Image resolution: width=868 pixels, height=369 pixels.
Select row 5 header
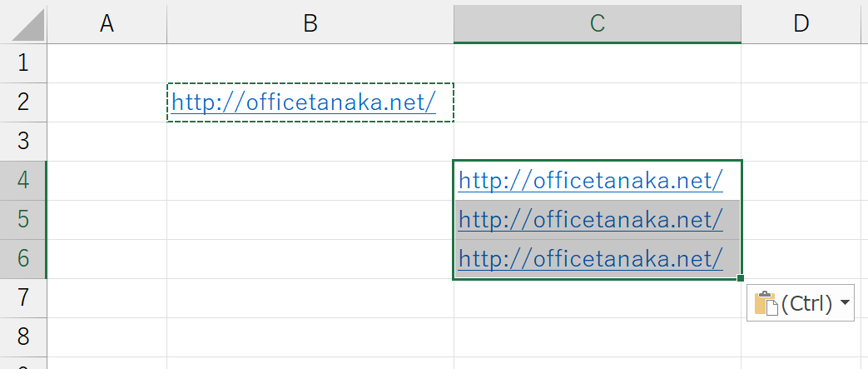pos(22,220)
